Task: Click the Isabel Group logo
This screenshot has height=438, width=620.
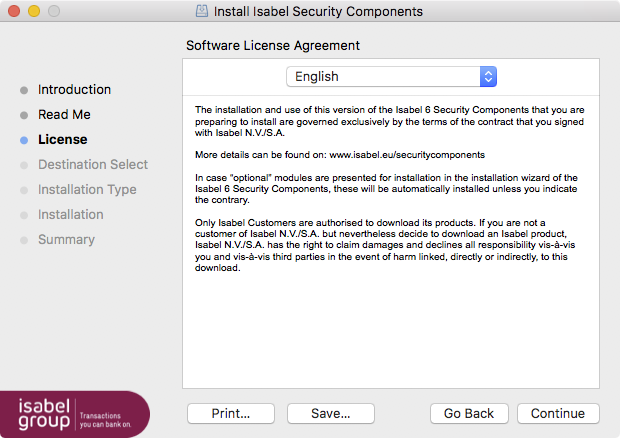Action: [75, 414]
